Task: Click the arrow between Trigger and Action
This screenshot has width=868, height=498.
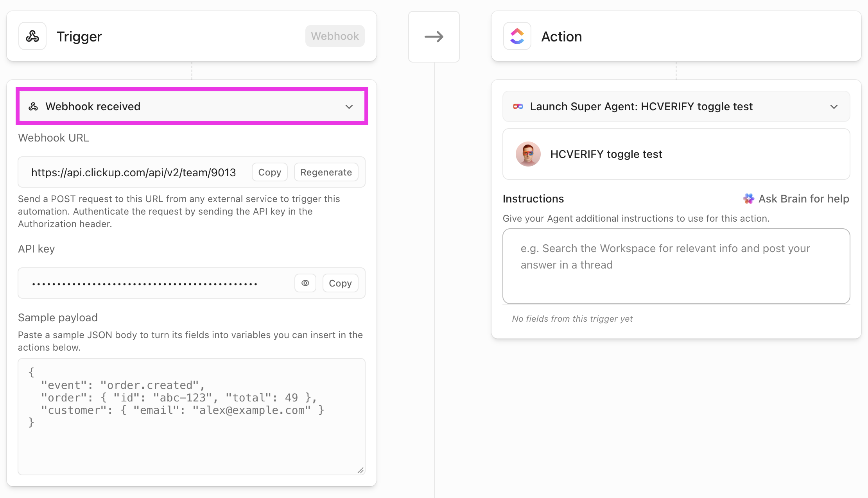Action: pos(434,37)
